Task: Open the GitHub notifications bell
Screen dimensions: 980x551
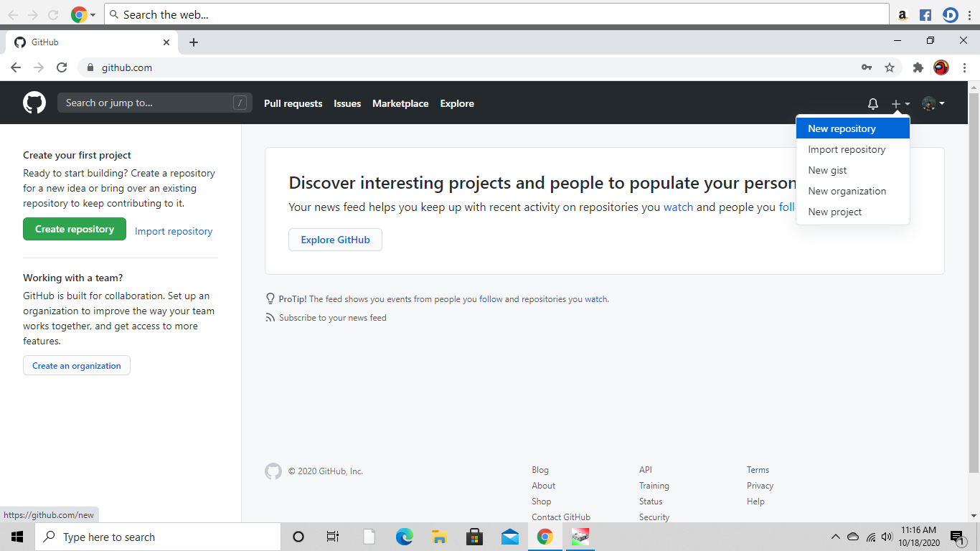Action: pos(873,103)
